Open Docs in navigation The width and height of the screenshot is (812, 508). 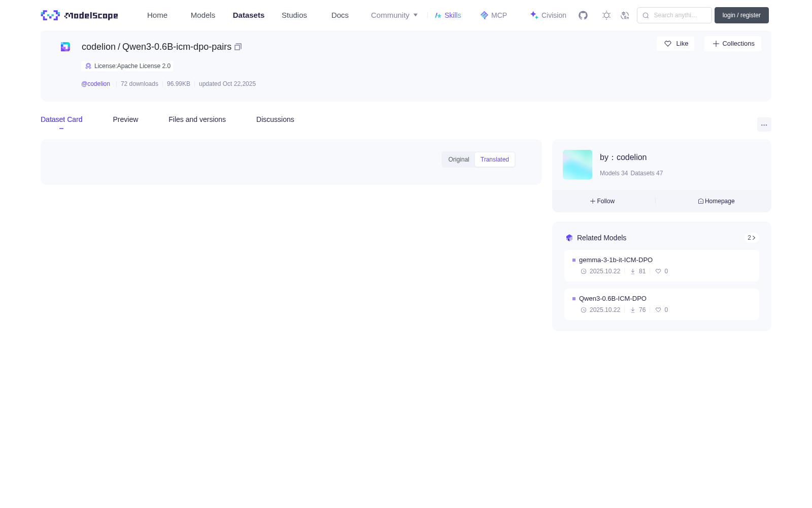click(340, 15)
